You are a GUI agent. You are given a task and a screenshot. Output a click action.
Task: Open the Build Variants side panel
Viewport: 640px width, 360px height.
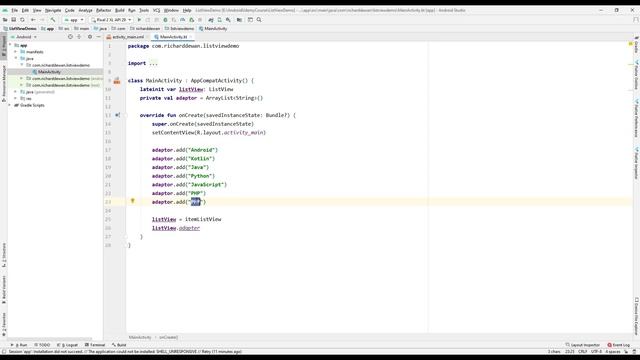[x=4, y=290]
